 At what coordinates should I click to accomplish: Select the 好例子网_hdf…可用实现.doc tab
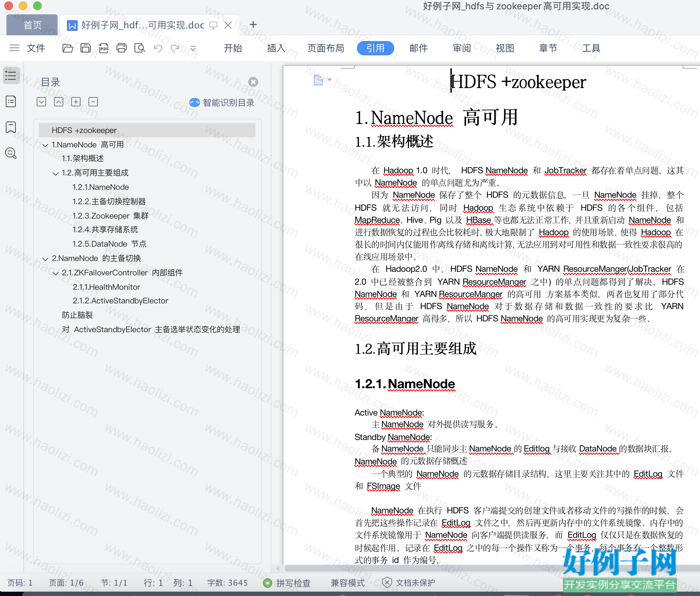coord(143,25)
